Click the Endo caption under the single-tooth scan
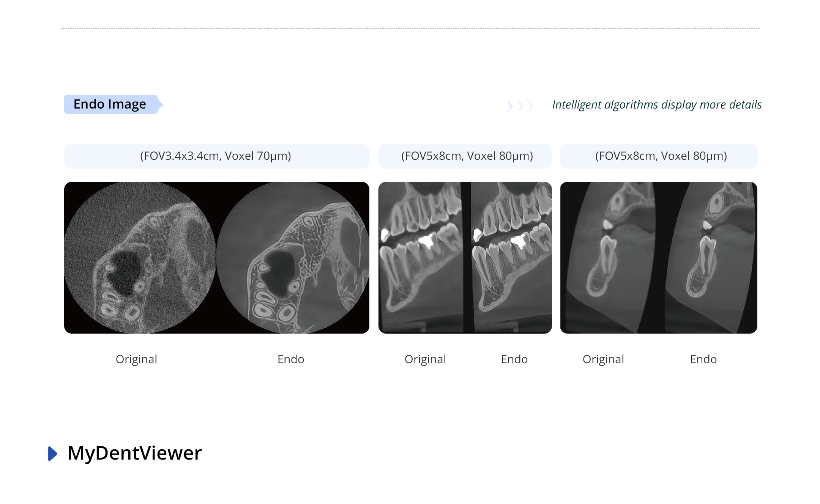820x504 pixels. (703, 359)
